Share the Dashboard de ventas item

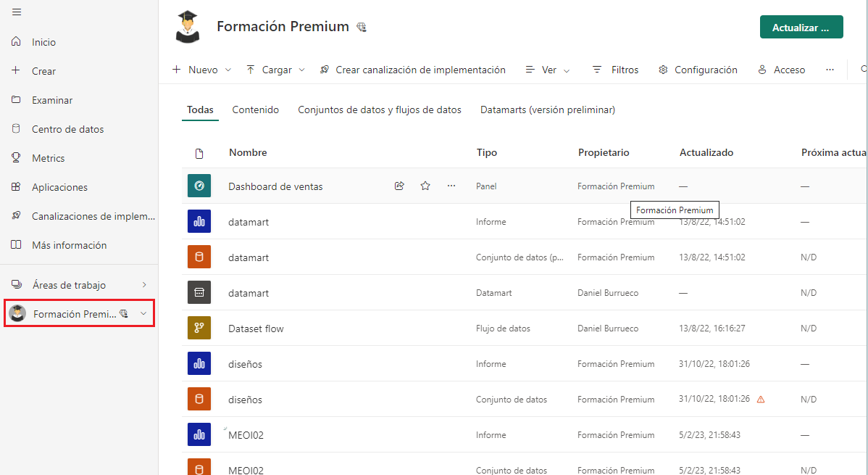399,186
